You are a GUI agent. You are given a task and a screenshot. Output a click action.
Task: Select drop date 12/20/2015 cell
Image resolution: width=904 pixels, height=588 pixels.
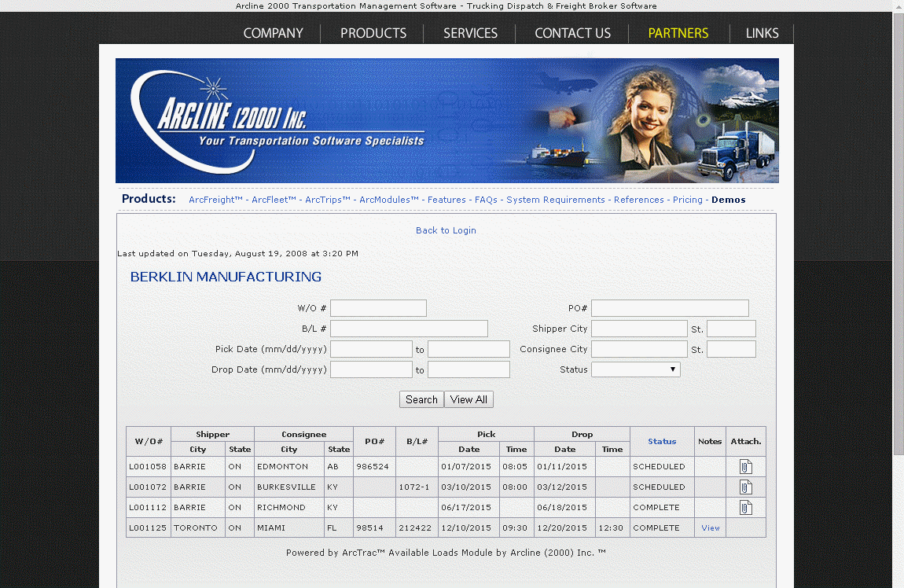point(564,527)
